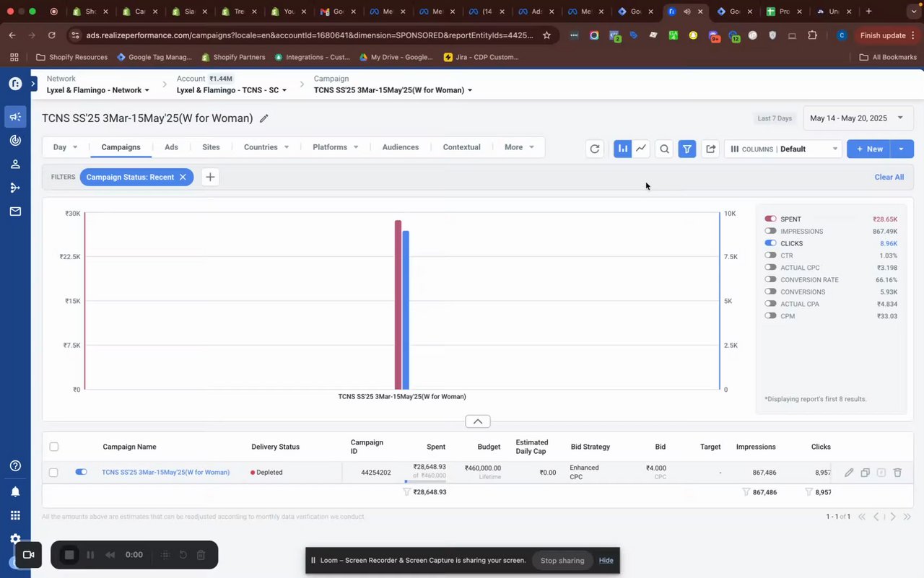Edit campaign row with pencil icon
Viewport: 924px width, 578px height.
click(849, 473)
